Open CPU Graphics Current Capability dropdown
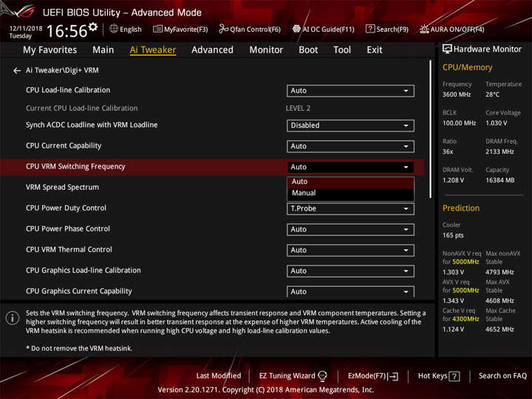The image size is (532, 399). [350, 291]
